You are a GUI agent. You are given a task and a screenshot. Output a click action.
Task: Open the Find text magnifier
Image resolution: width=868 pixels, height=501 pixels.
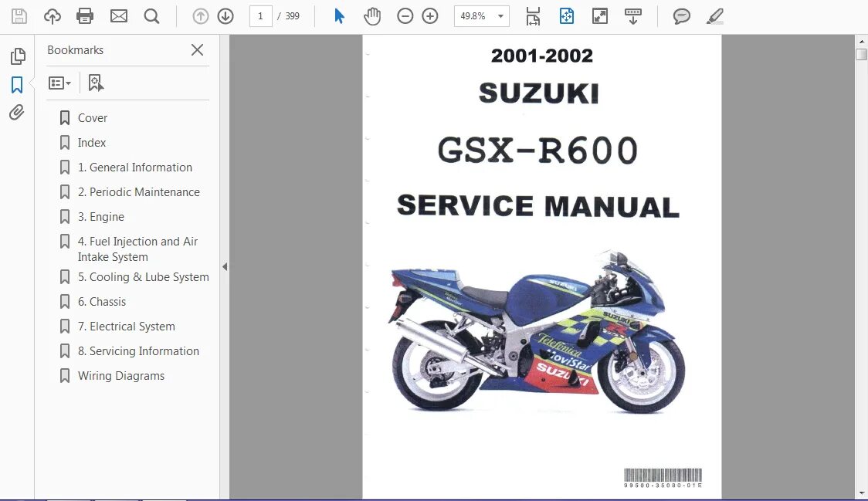pos(151,16)
